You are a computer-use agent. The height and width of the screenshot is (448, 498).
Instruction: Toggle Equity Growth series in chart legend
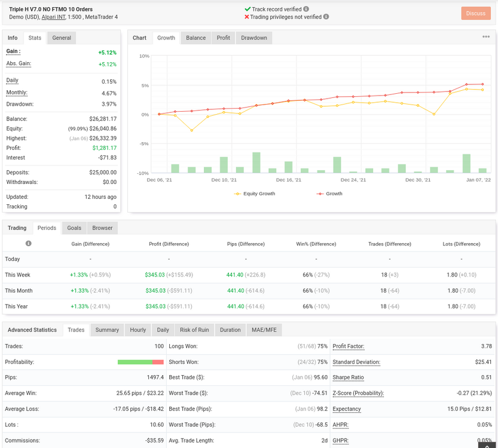click(255, 194)
